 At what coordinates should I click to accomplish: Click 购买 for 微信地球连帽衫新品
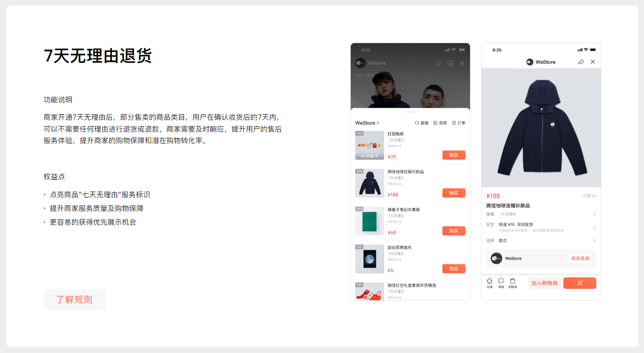(454, 193)
